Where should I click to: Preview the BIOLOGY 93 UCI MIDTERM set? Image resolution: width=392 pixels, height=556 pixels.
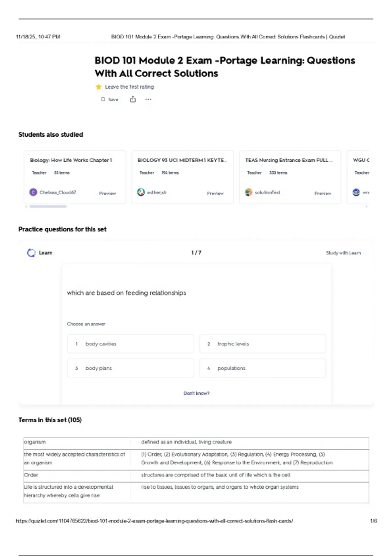click(215, 193)
